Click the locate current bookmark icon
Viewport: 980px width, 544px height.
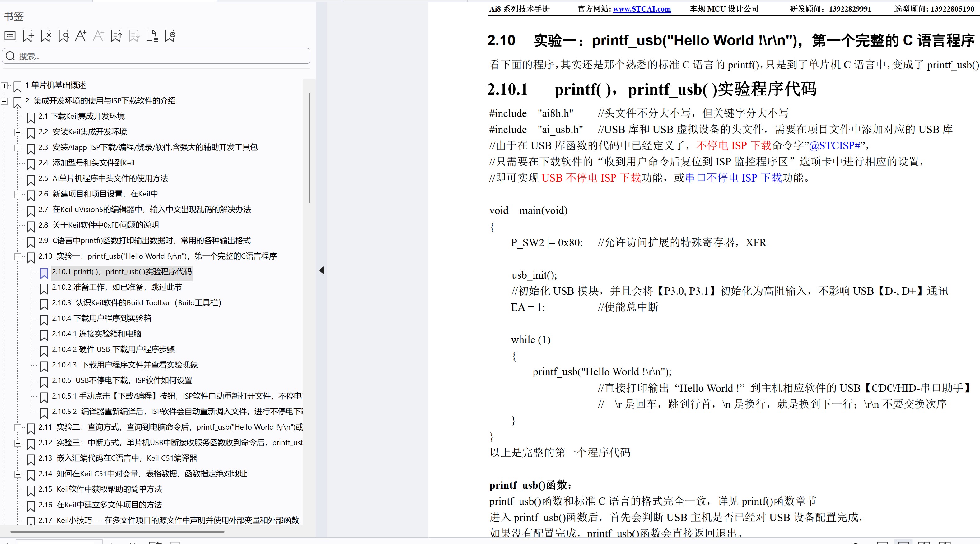170,36
